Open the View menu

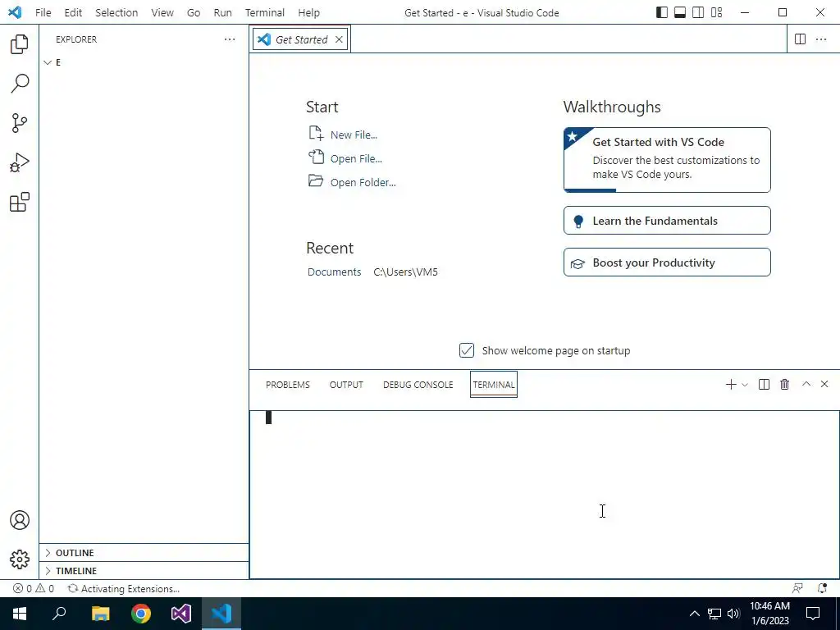click(162, 12)
